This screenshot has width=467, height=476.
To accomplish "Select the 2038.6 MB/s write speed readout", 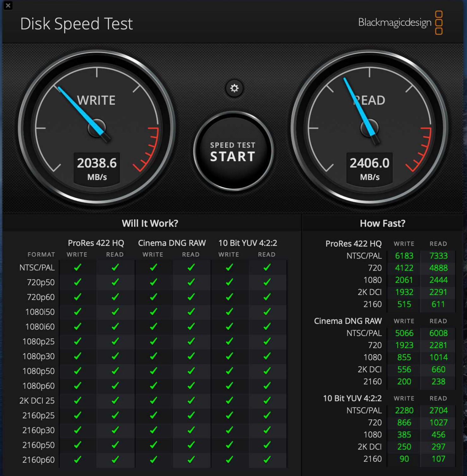I will pyautogui.click(x=97, y=168).
